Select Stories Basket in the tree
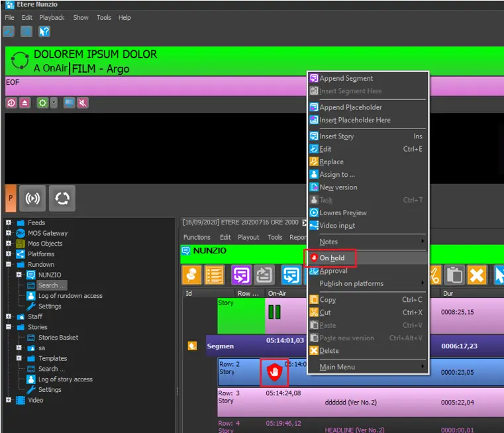Image resolution: width=504 pixels, height=433 pixels. (58, 338)
